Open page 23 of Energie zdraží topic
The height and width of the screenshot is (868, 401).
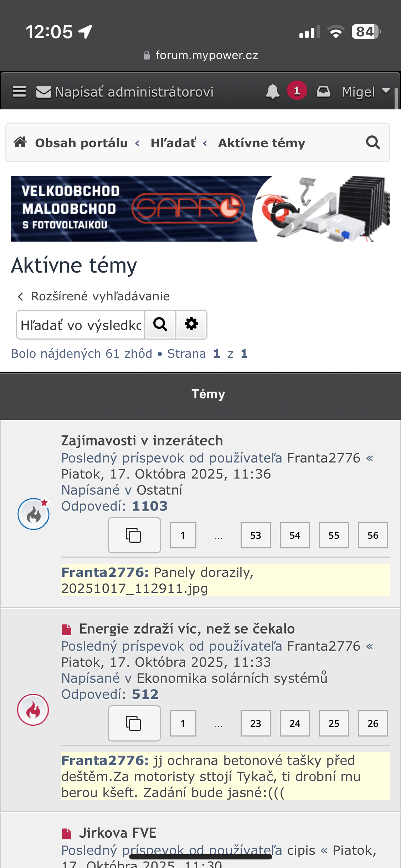point(256,723)
